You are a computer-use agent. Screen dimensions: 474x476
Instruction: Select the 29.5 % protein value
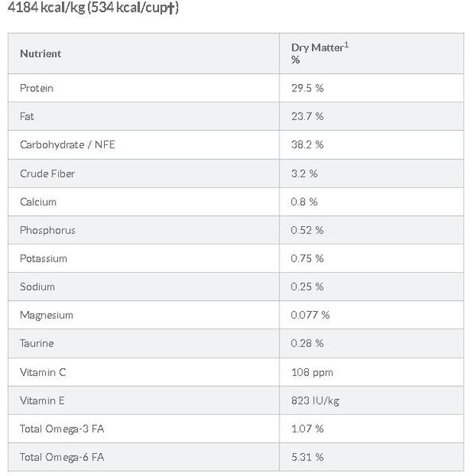[307, 88]
